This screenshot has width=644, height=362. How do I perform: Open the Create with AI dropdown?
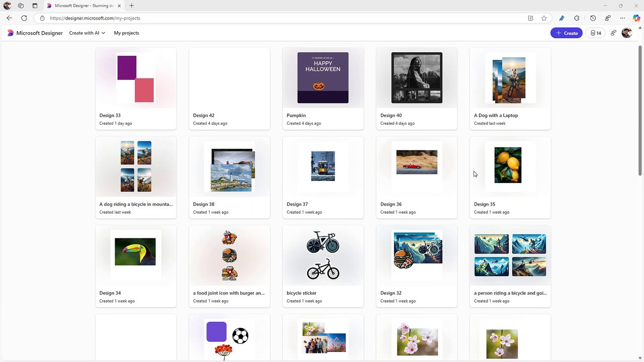pos(87,33)
